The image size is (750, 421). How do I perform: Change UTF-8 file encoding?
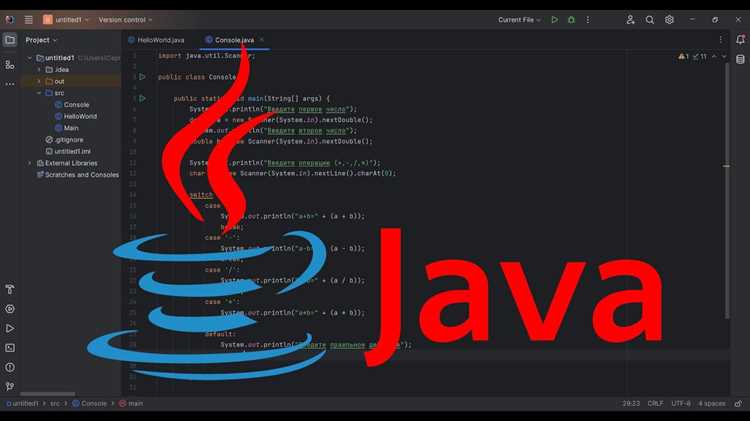(681, 403)
